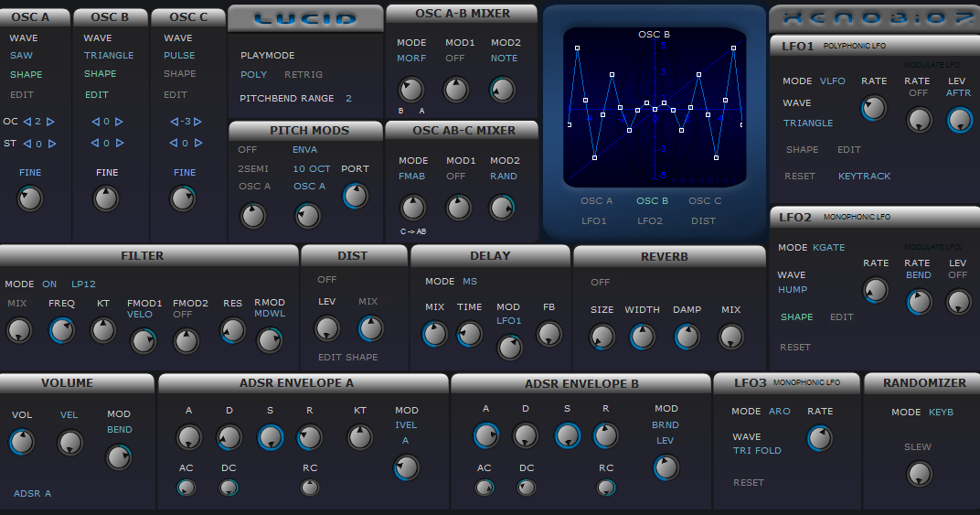This screenshot has width=980, height=515.
Task: Click the filter FREQ knob
Action: pyautogui.click(x=61, y=330)
